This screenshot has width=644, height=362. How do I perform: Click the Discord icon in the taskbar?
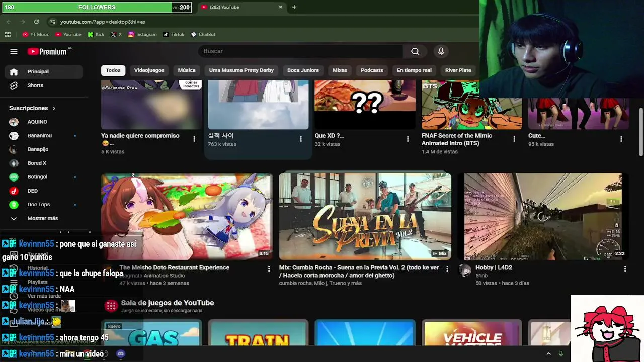(120, 354)
